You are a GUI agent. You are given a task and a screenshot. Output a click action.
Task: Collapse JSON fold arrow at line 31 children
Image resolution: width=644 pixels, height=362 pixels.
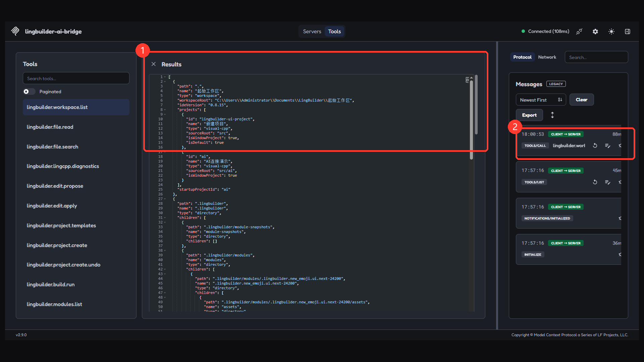(x=165, y=218)
